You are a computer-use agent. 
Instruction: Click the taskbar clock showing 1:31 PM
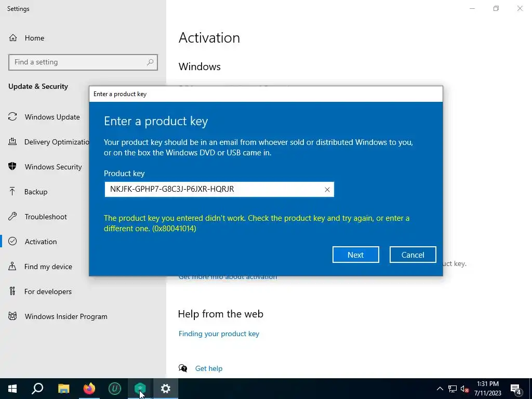[x=487, y=389]
